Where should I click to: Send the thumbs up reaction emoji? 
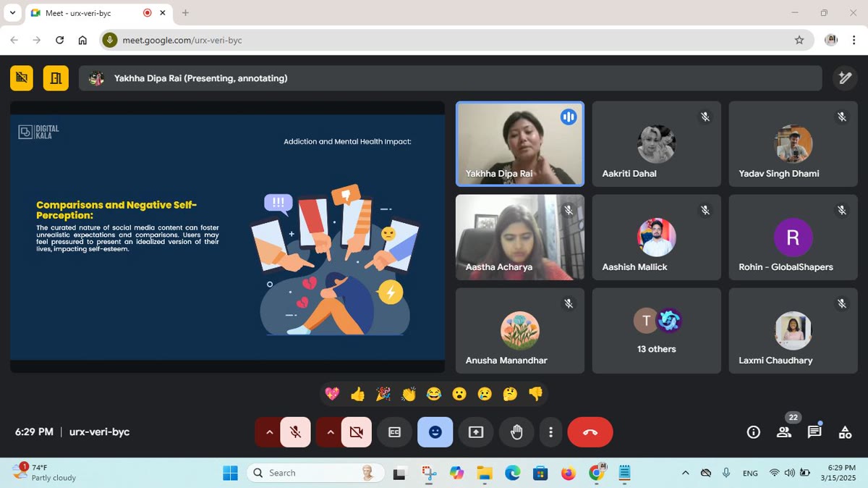pos(357,394)
